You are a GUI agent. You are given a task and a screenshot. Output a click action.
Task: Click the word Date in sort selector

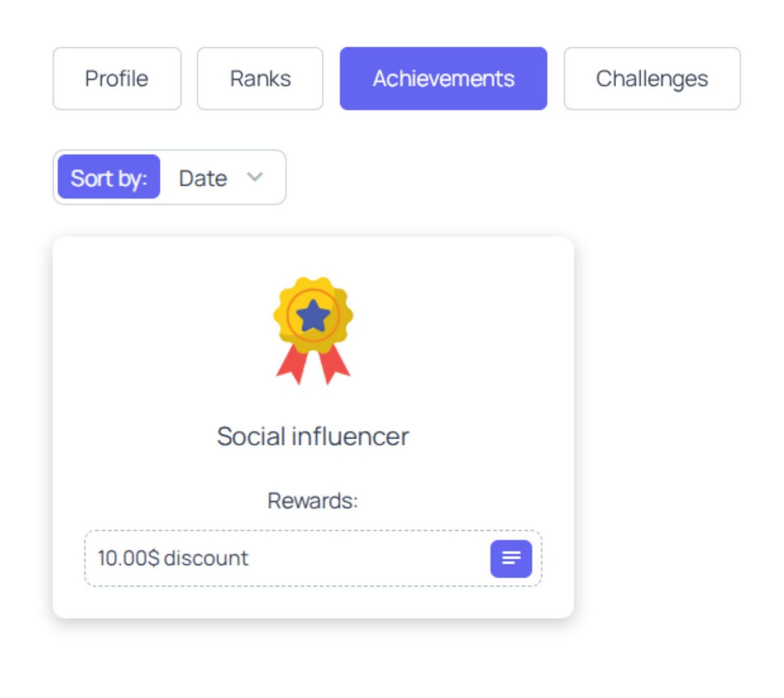click(203, 178)
